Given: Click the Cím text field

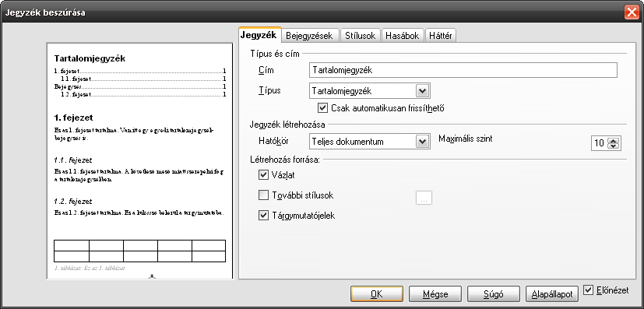Looking at the screenshot, I should pos(463,70).
